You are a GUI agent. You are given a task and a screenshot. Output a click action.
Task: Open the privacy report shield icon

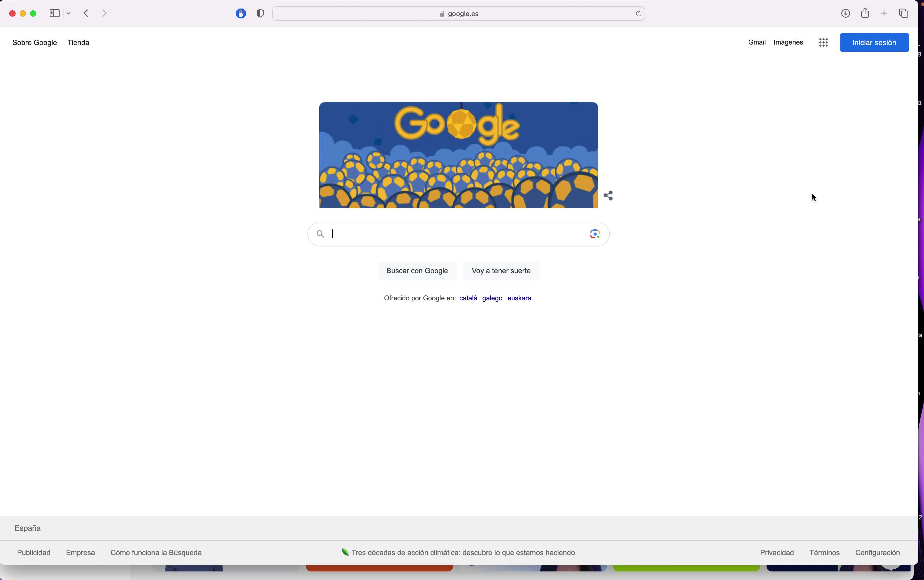click(x=260, y=13)
